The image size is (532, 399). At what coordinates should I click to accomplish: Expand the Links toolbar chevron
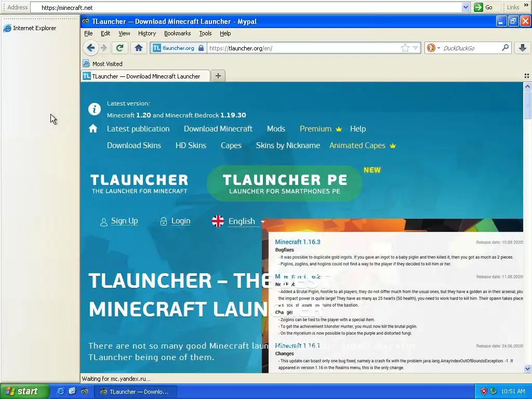pos(526,5)
